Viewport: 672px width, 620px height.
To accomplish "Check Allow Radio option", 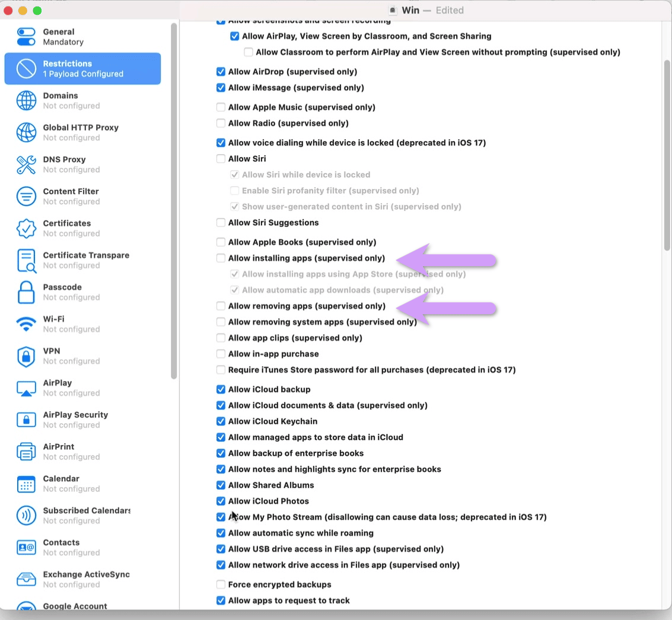I will [x=221, y=123].
